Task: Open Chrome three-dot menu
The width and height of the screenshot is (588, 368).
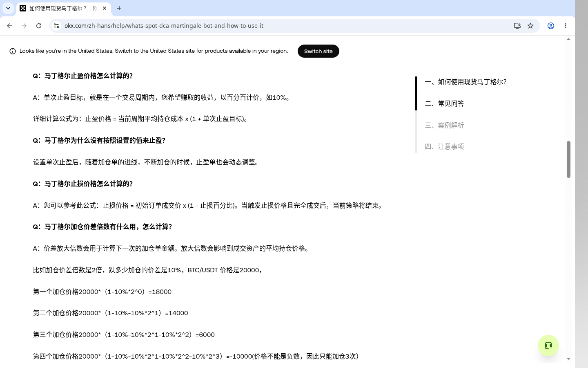Action: (x=566, y=26)
